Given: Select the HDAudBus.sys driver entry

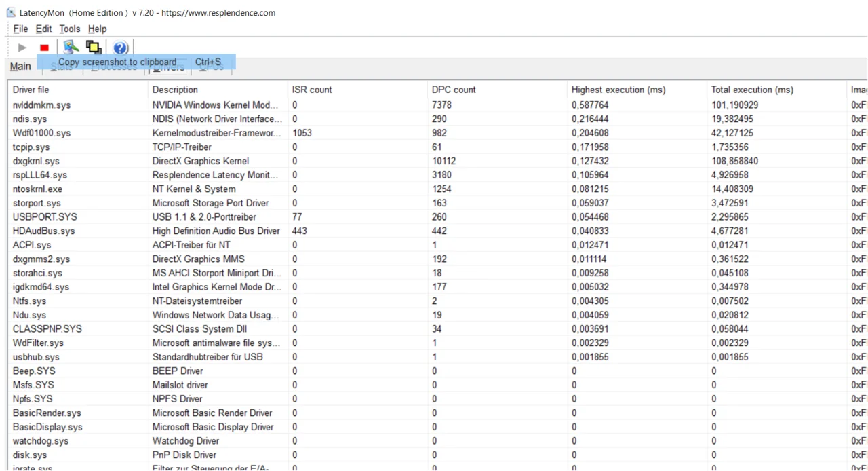Looking at the screenshot, I should (43, 231).
